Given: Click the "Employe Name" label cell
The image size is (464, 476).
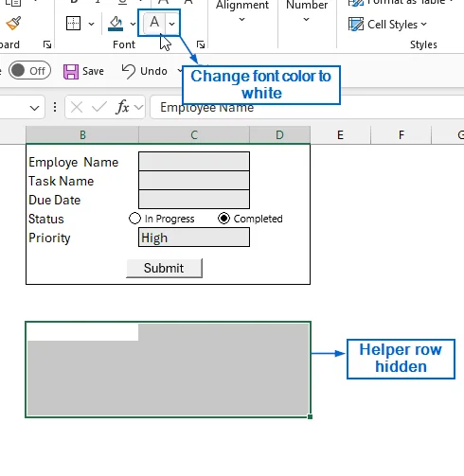Looking at the screenshot, I should pyautogui.click(x=73, y=162).
